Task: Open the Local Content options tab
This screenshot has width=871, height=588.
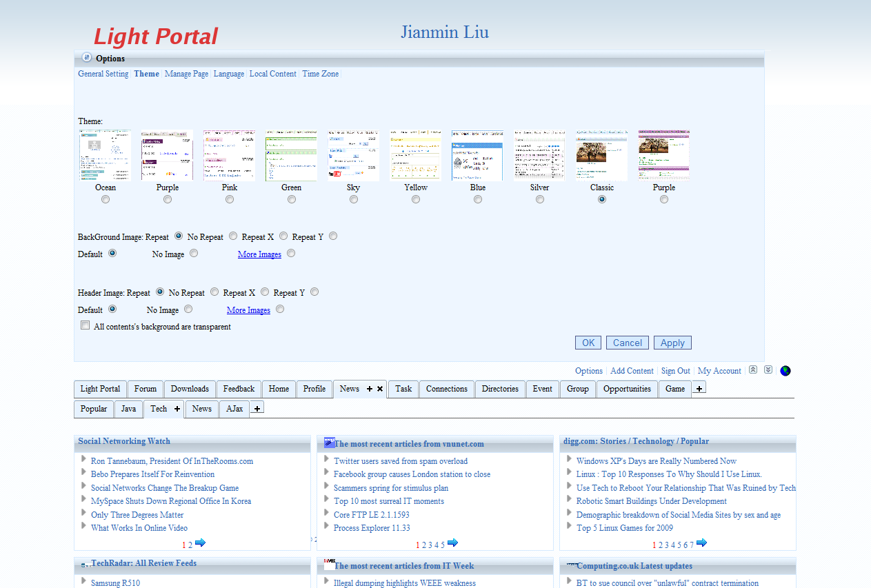Action: (273, 74)
